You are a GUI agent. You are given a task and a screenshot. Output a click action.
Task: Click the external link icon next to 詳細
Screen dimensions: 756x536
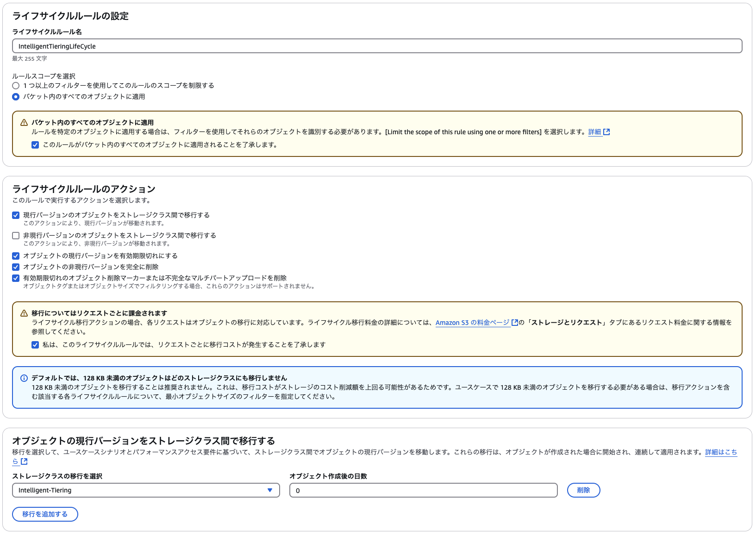point(606,132)
